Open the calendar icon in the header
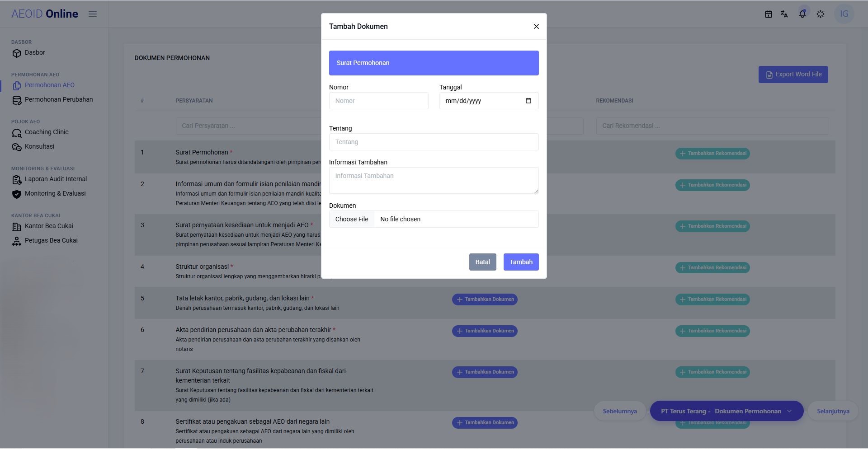Screen dimensions: 868x449 click(768, 14)
